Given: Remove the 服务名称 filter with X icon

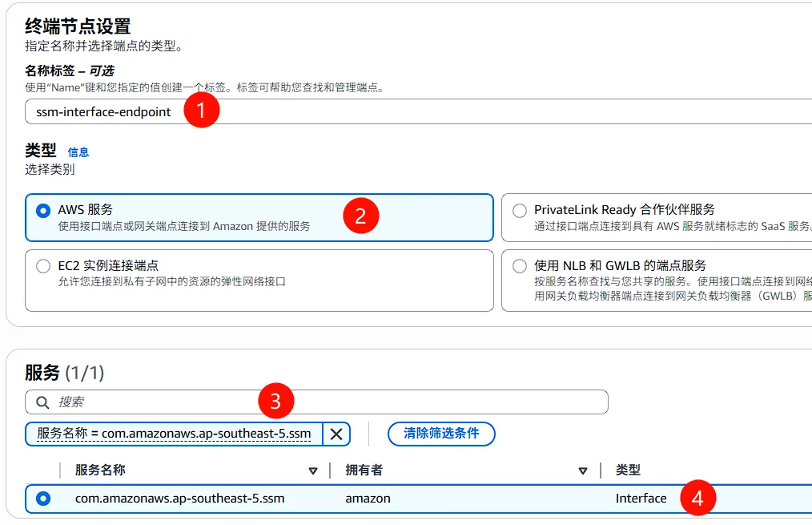Looking at the screenshot, I should 336,434.
